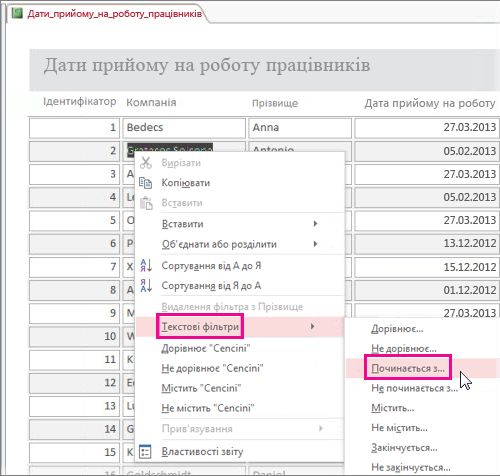
Task: Click the highlighted company cell in row 2
Action: 170,148
